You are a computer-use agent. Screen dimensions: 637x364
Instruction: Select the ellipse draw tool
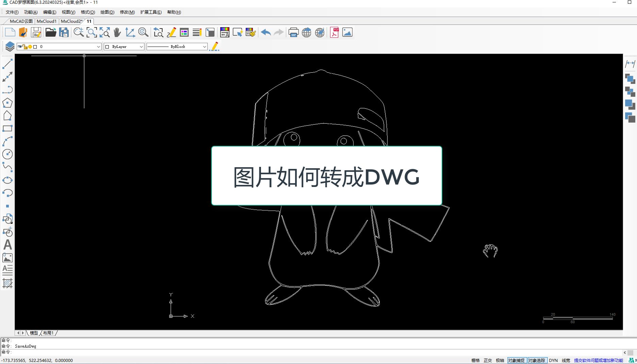7,180
